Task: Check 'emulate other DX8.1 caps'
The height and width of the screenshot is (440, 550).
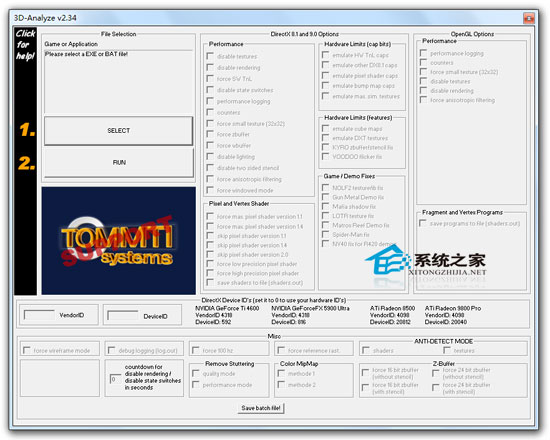Action: [326, 65]
